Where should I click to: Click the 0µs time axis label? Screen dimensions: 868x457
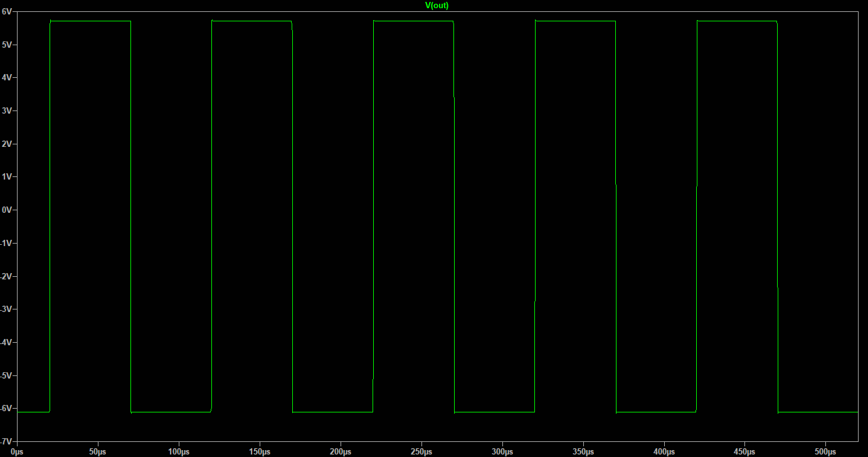coord(17,452)
